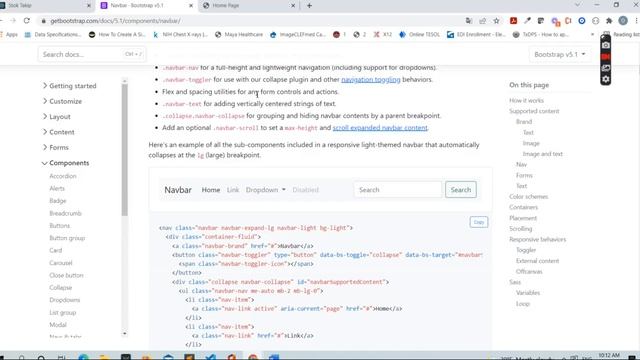This screenshot has height=360, width=640.
Task: Click the sidebar scrollbar down arrow
Action: tap(124, 334)
